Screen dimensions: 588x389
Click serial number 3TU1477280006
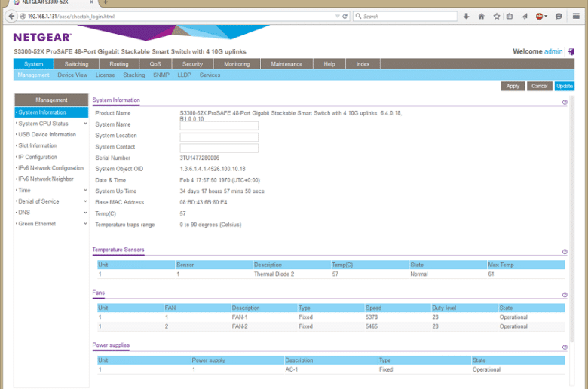200,158
